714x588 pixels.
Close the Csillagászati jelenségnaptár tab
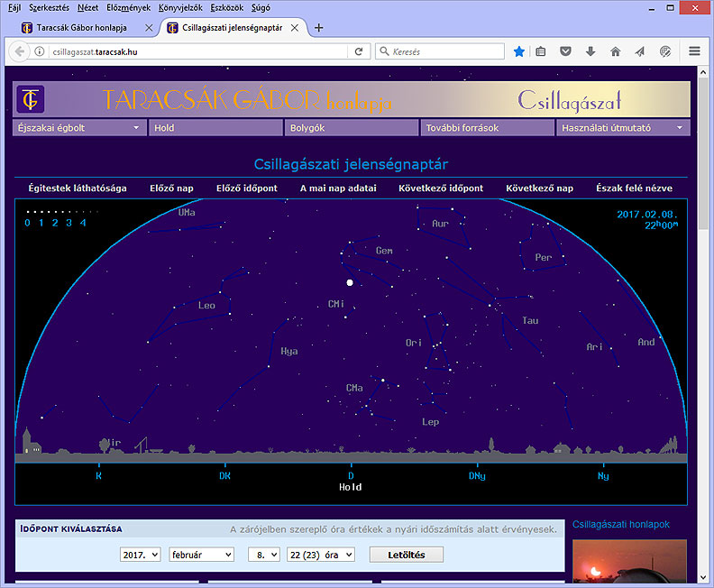[295, 27]
